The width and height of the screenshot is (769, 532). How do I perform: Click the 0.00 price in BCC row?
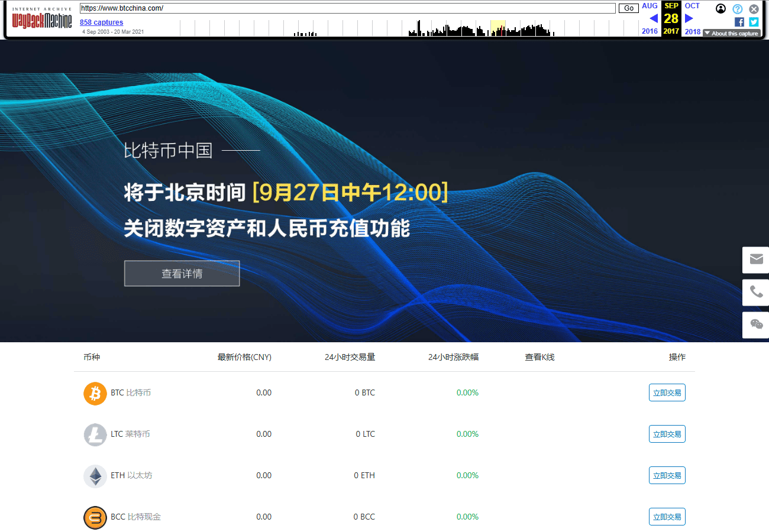[x=264, y=517]
